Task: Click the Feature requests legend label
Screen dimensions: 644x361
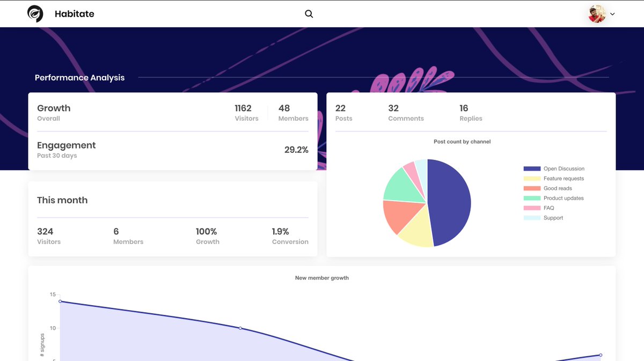Action: pos(563,179)
